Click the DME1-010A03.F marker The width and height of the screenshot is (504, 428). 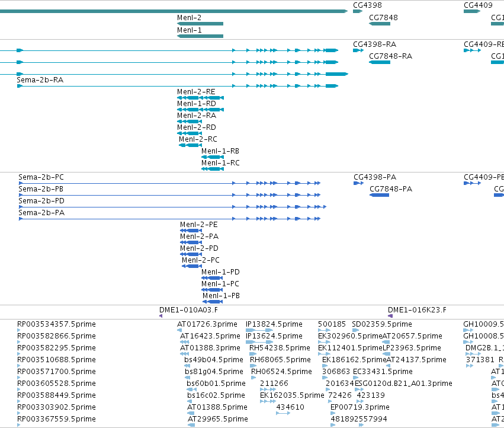160,316
